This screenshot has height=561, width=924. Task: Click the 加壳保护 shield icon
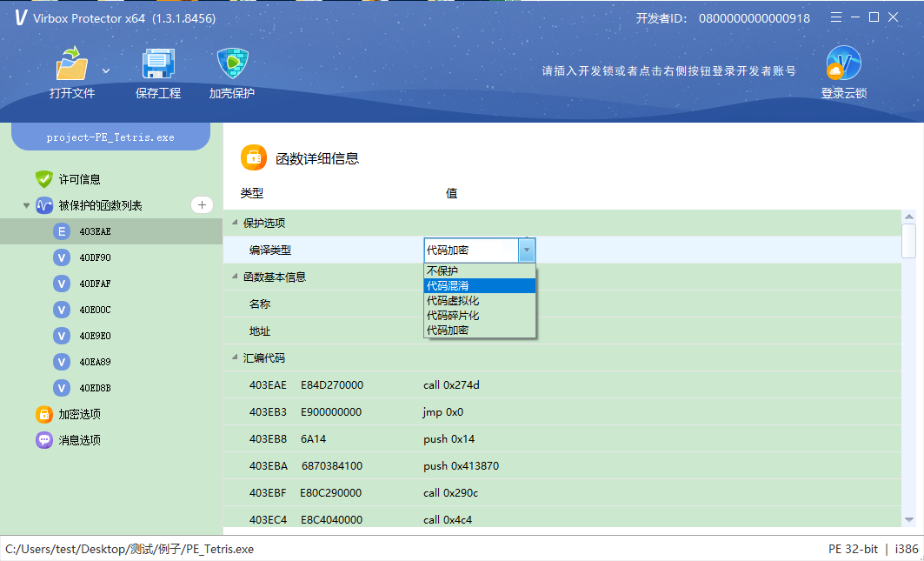pos(232,63)
